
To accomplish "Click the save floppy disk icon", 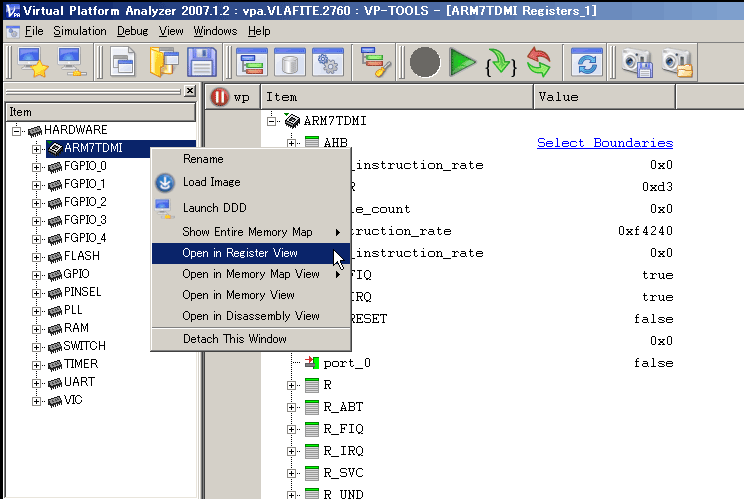I will [x=202, y=62].
